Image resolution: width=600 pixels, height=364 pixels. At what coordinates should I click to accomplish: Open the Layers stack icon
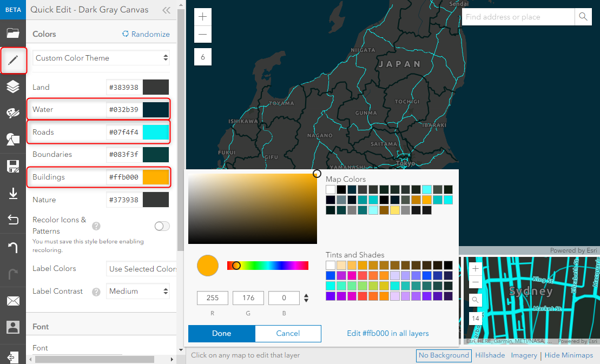coord(13,87)
